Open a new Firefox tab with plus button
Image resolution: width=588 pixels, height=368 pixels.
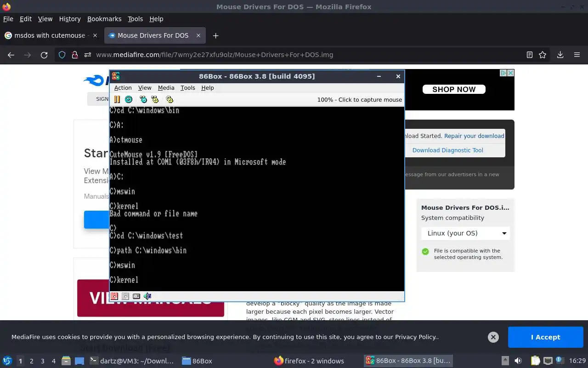pos(215,35)
